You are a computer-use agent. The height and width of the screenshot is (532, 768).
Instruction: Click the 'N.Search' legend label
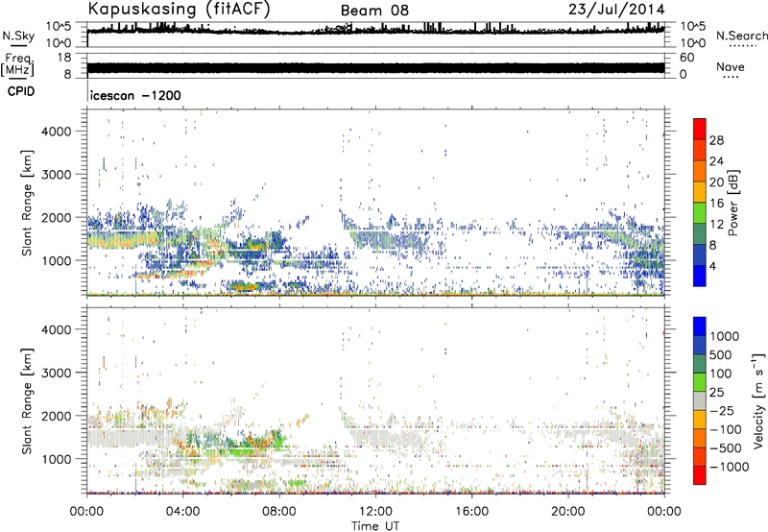point(741,36)
